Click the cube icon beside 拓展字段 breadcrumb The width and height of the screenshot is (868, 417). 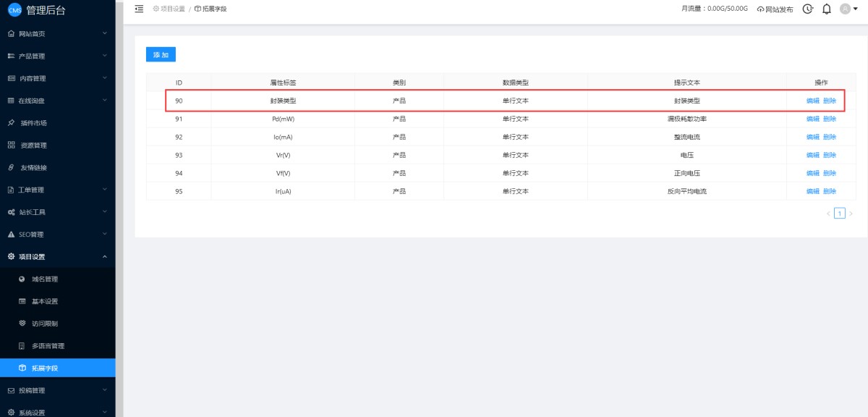197,9
